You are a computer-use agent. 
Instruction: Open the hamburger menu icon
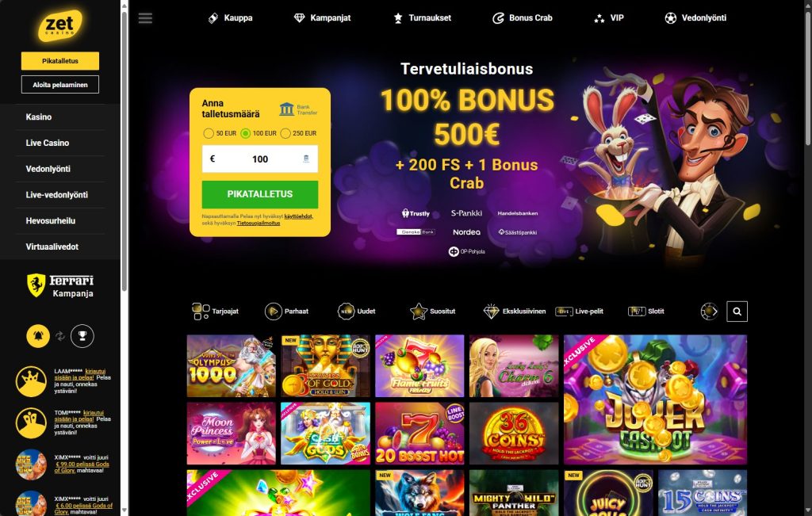(146, 18)
